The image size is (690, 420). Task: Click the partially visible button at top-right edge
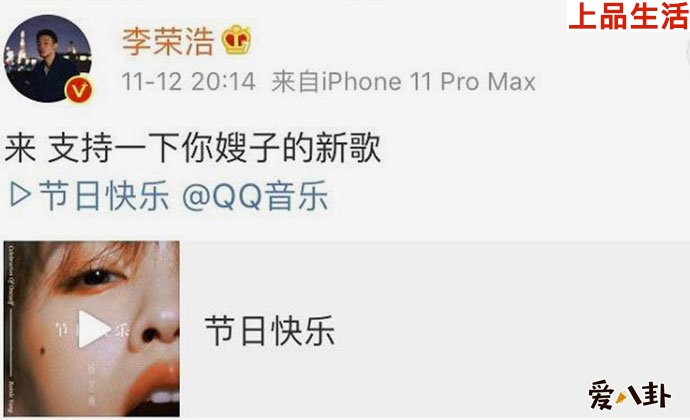click(x=686, y=55)
